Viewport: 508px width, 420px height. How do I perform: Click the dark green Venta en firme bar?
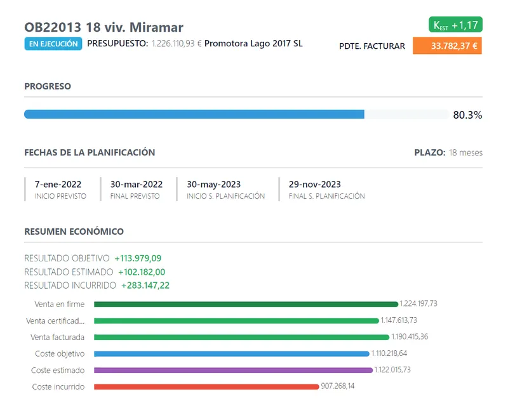click(246, 304)
